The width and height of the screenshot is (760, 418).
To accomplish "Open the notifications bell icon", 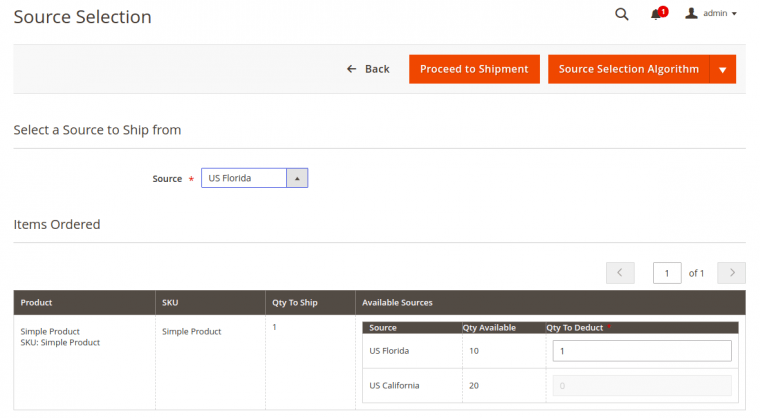I will 658,14.
